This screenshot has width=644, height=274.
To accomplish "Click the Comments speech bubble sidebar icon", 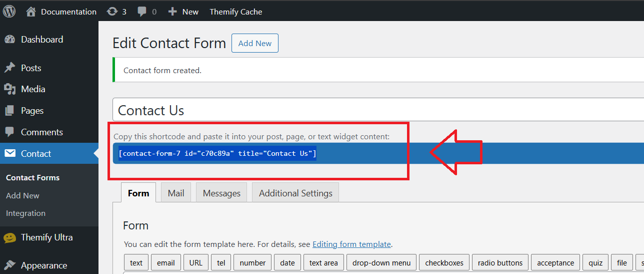I will (x=9, y=132).
